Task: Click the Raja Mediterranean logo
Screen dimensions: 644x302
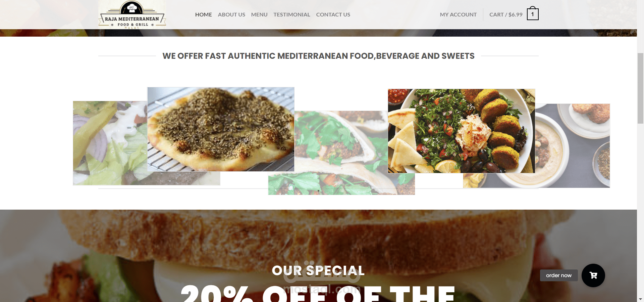Action: click(132, 14)
